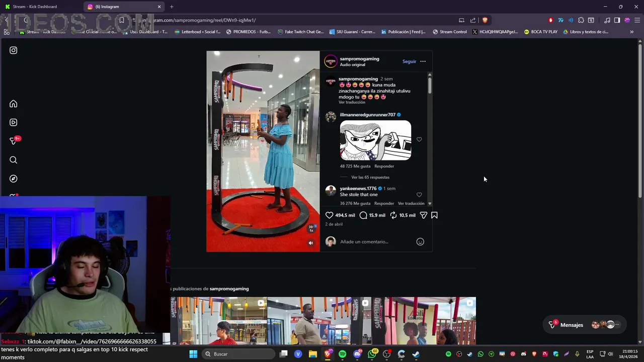The height and width of the screenshot is (362, 644).
Task: Open Discord from the taskbar
Action: tap(357, 354)
